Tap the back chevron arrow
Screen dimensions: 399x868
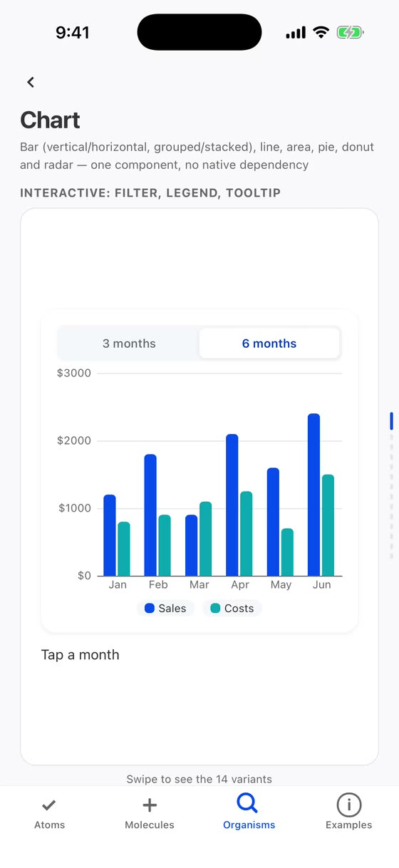coord(31,82)
